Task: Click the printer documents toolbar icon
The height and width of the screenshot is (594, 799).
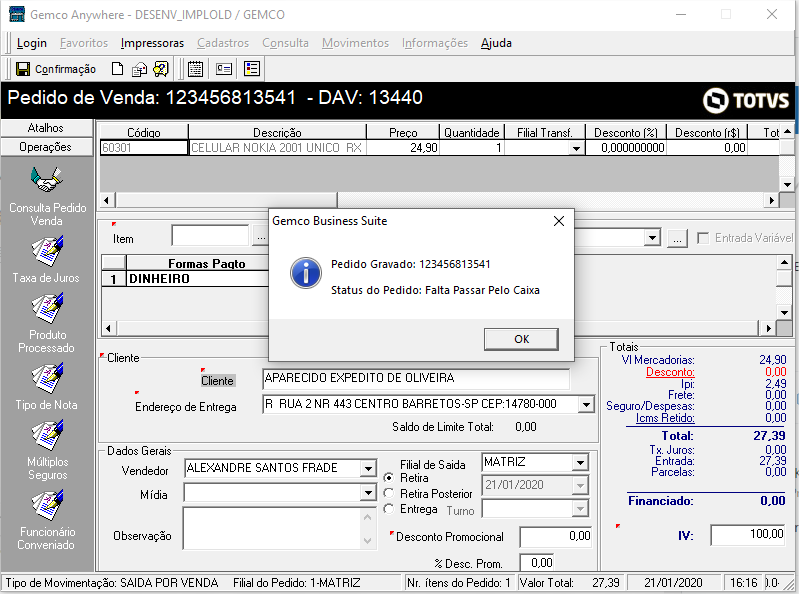Action: click(139, 69)
